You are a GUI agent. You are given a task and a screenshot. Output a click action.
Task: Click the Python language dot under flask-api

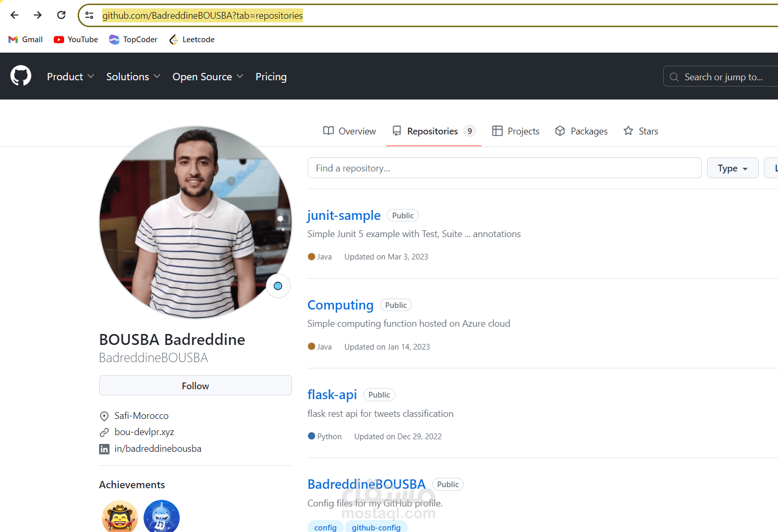(x=311, y=436)
